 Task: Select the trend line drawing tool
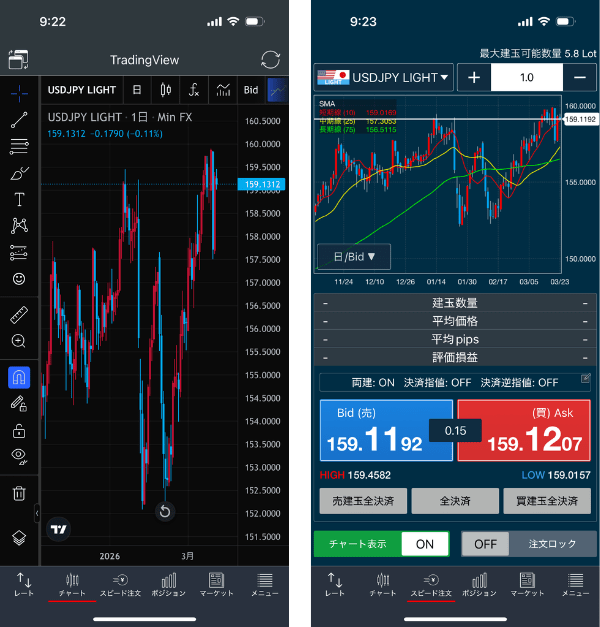[x=19, y=120]
